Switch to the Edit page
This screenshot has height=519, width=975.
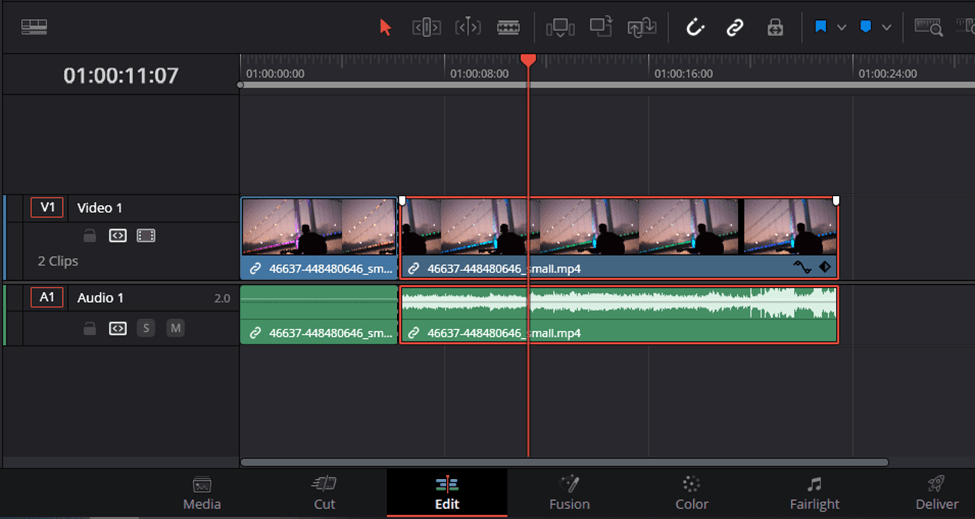coord(447,493)
